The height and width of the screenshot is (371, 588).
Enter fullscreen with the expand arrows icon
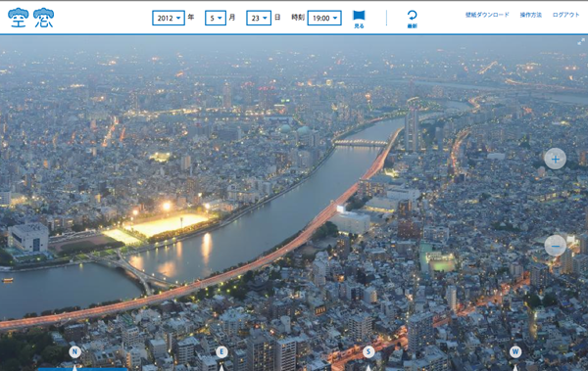pos(581,41)
